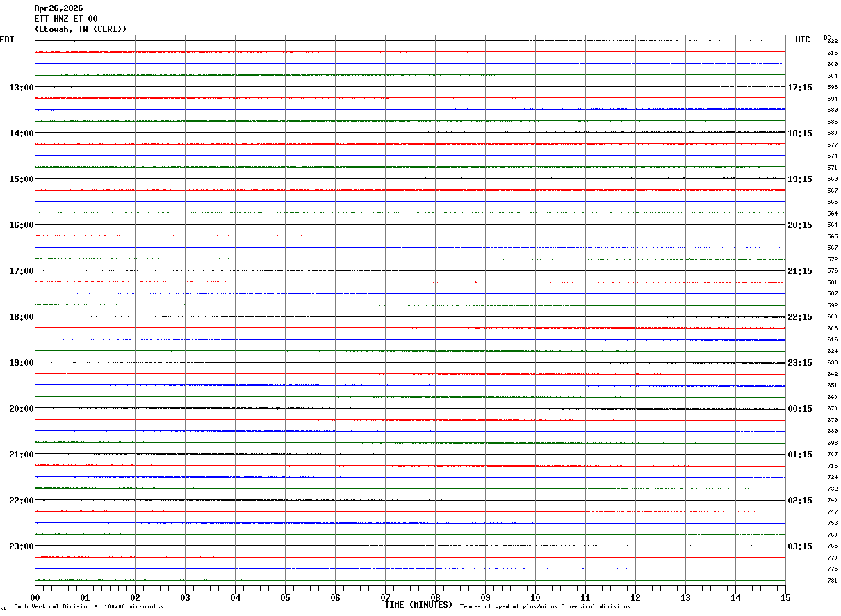Viewport: 841px width, 616px height.
Task: Click the vertical division microvolts note
Action: (88, 607)
